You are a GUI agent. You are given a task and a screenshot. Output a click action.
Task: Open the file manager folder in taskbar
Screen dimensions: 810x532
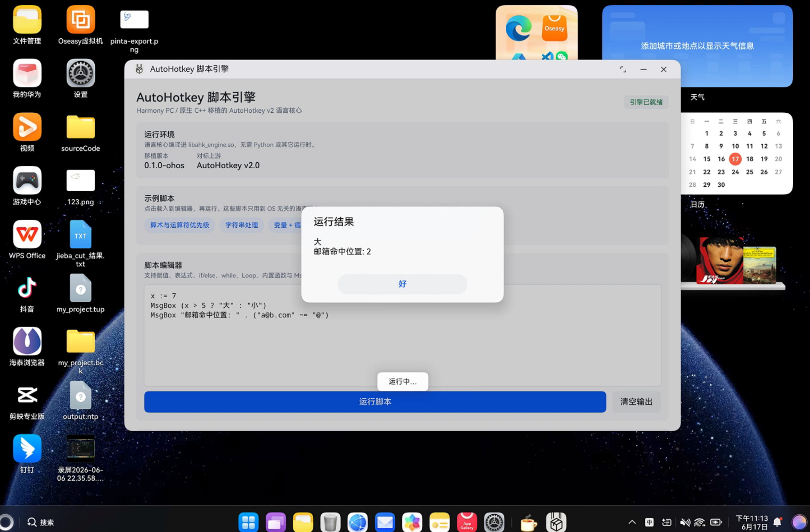(303, 522)
